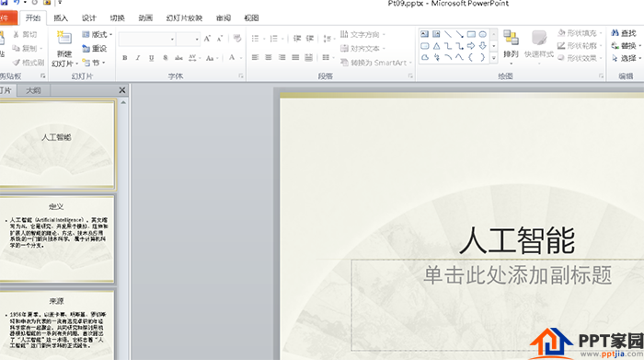Click the subtitle placeholder 单击此处添加副标题
The image size is (644, 360).
pyautogui.click(x=517, y=275)
